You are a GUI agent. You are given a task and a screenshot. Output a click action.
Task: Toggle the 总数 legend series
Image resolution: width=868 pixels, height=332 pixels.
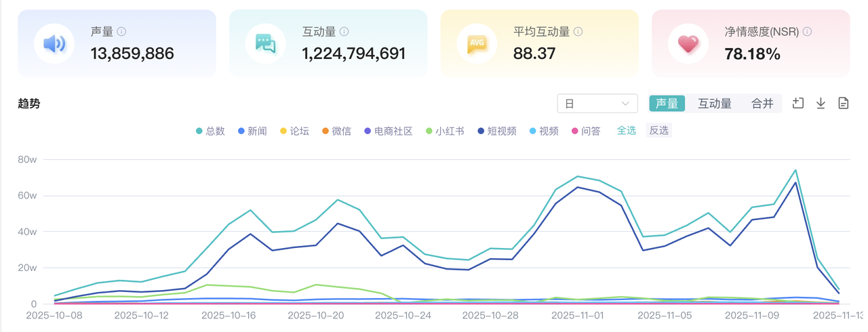(210, 131)
